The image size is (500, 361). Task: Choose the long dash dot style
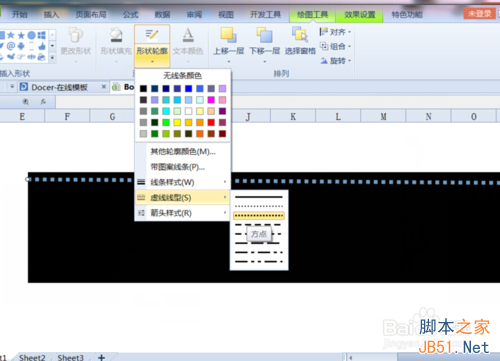pyautogui.click(x=259, y=252)
